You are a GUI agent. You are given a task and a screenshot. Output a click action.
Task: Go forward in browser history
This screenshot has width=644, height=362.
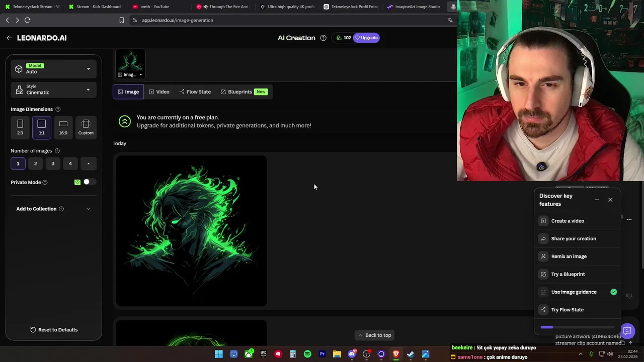17,20
